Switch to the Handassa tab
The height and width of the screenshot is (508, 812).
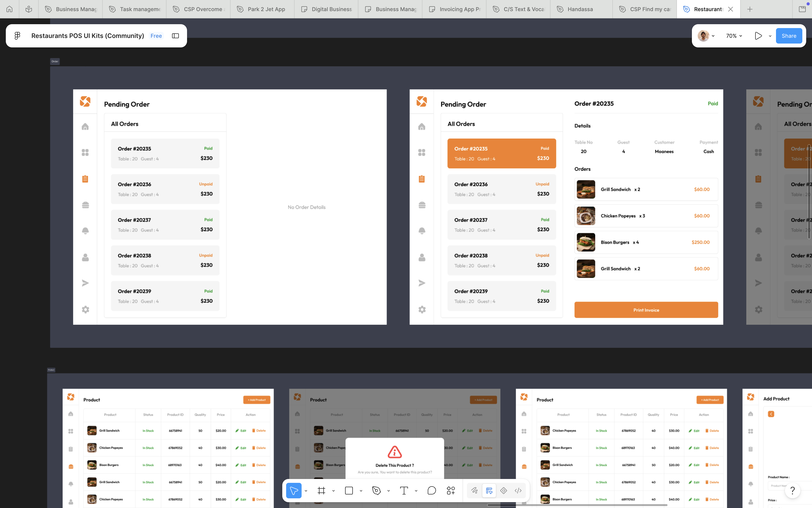pyautogui.click(x=582, y=9)
